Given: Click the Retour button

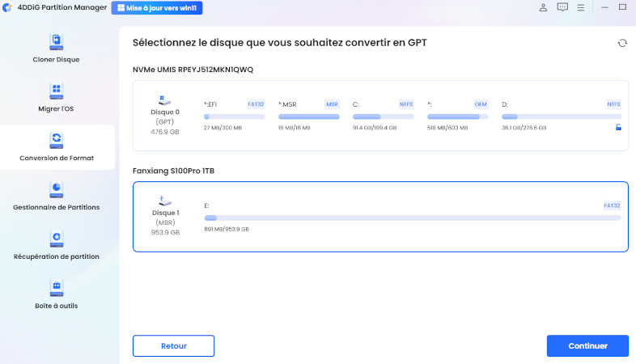Looking at the screenshot, I should point(173,345).
